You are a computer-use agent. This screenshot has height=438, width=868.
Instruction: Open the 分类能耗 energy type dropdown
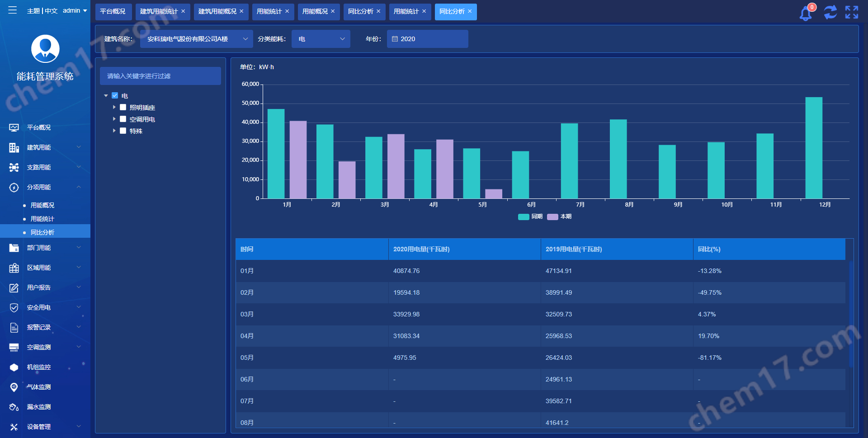tap(321, 39)
